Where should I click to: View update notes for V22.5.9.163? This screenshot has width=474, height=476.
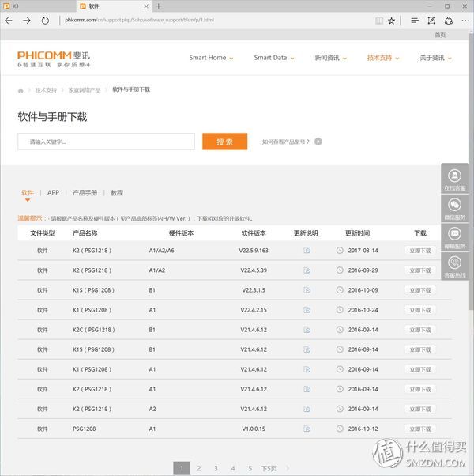click(x=307, y=251)
